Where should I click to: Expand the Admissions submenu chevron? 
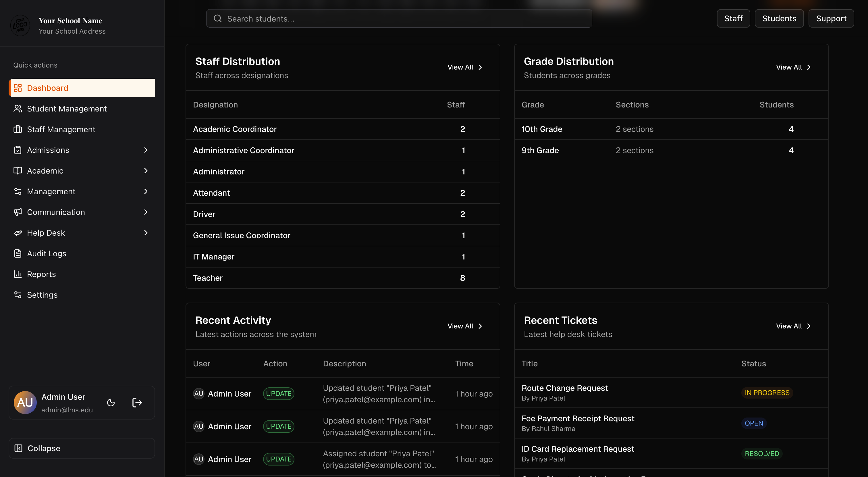(x=146, y=150)
